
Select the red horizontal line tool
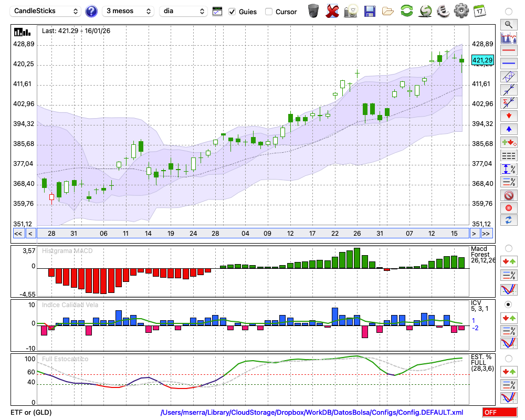pyautogui.click(x=508, y=50)
